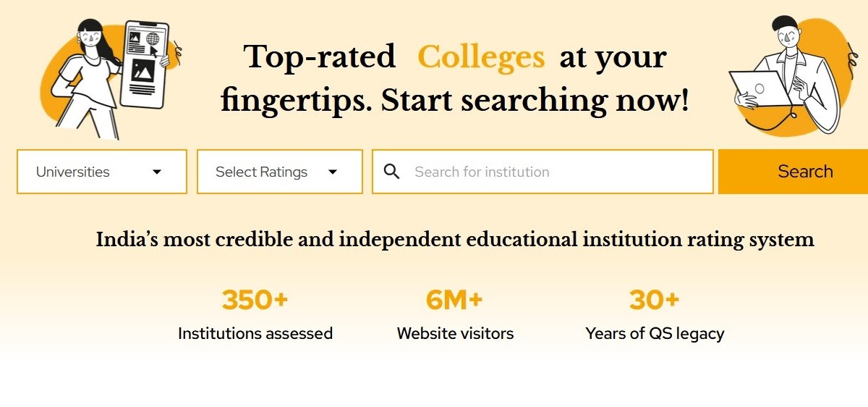Screen dimensions: 868x407
Task: Click the 6M+ website visitors figure
Action: [454, 300]
